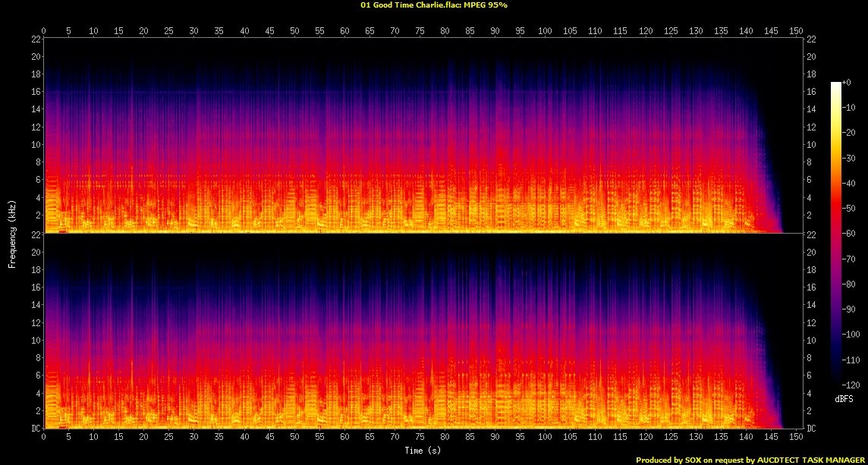
Task: Click the 10 kHz tick on lower channel's left axis
Action: tap(35, 341)
